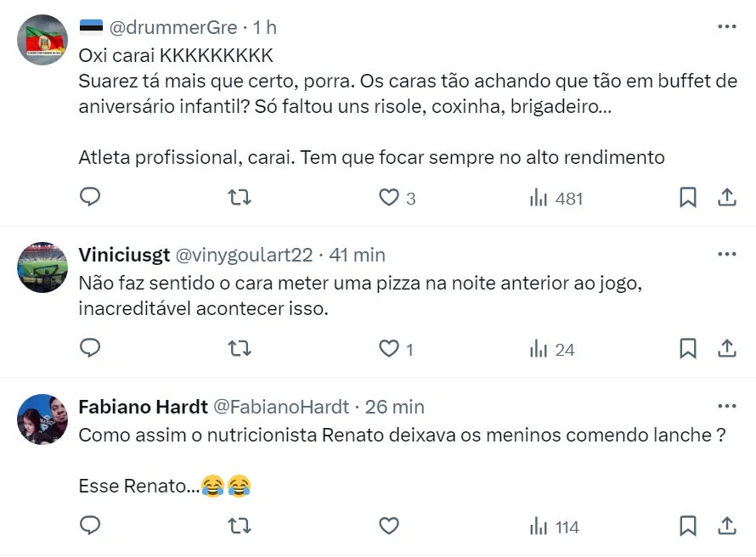
Task: Click Viniciusgt's stadium profile picture
Action: [42, 268]
